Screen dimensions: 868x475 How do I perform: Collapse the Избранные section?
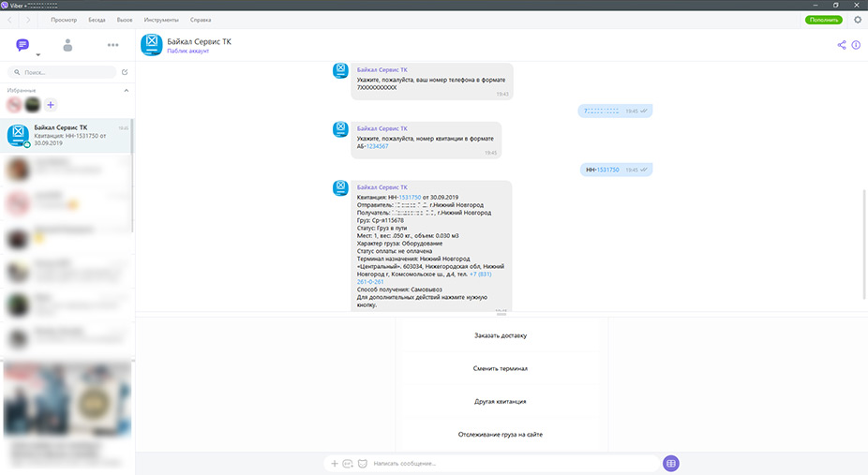pyautogui.click(x=126, y=91)
